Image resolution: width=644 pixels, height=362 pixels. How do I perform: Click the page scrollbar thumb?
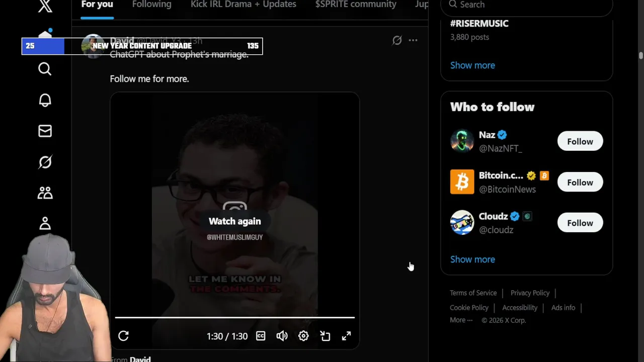click(640, 56)
